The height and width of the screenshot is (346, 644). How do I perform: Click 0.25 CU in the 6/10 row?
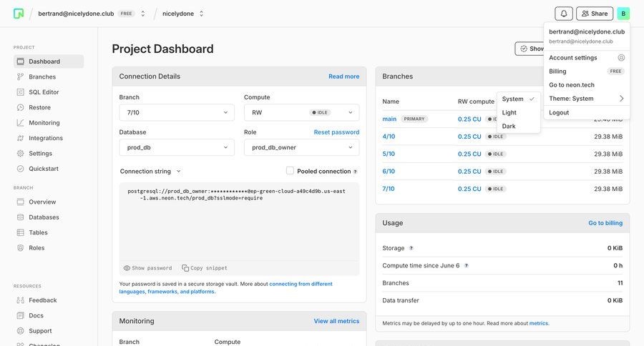[x=469, y=171]
